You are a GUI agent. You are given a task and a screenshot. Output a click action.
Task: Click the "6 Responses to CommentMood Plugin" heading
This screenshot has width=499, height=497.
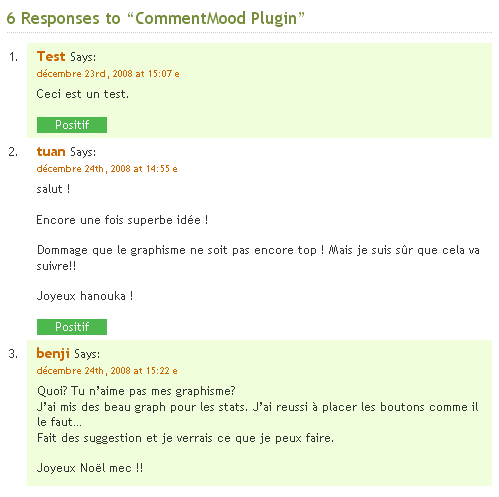click(155, 18)
